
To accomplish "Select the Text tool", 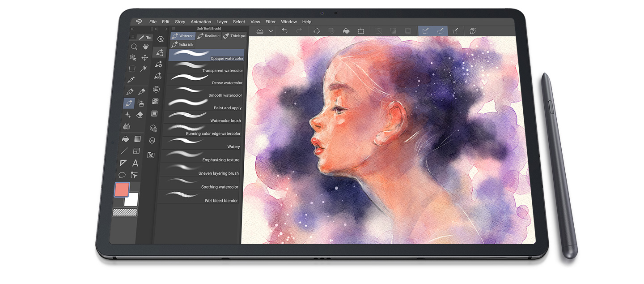I will pyautogui.click(x=135, y=163).
